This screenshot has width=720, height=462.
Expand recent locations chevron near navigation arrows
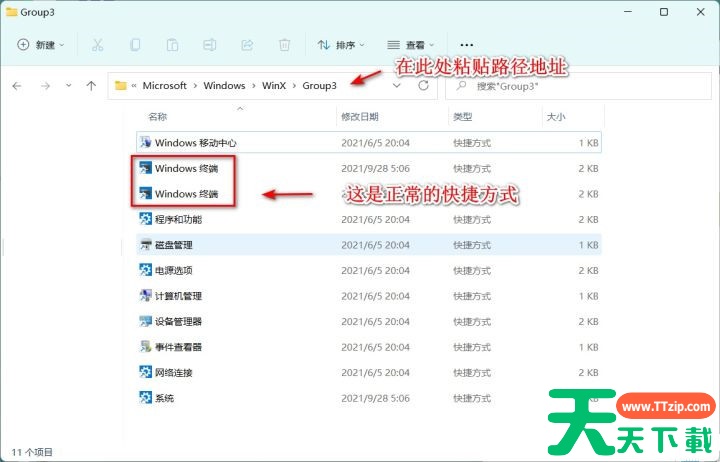click(x=68, y=85)
